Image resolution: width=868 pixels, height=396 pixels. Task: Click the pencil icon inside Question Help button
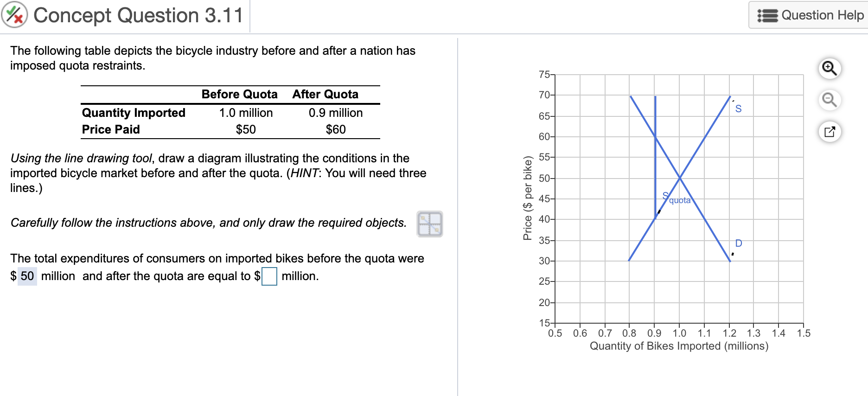[x=768, y=14]
